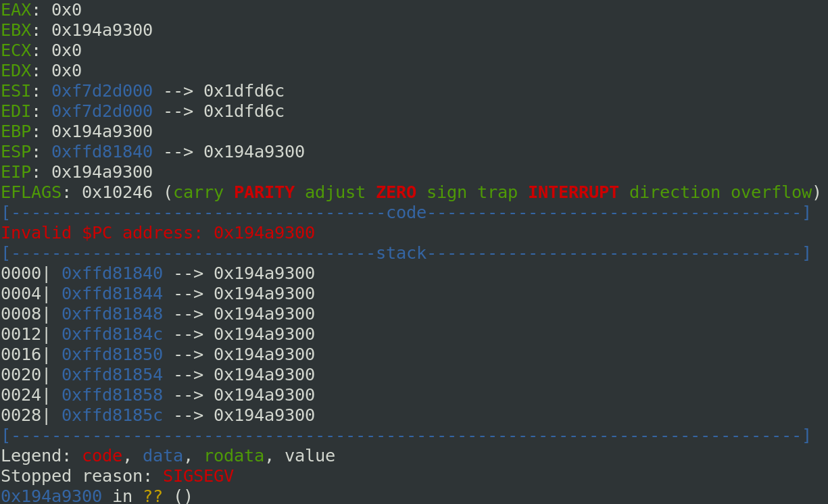Click the stack section header
Image resolution: width=828 pixels, height=504 pixels.
(x=401, y=253)
